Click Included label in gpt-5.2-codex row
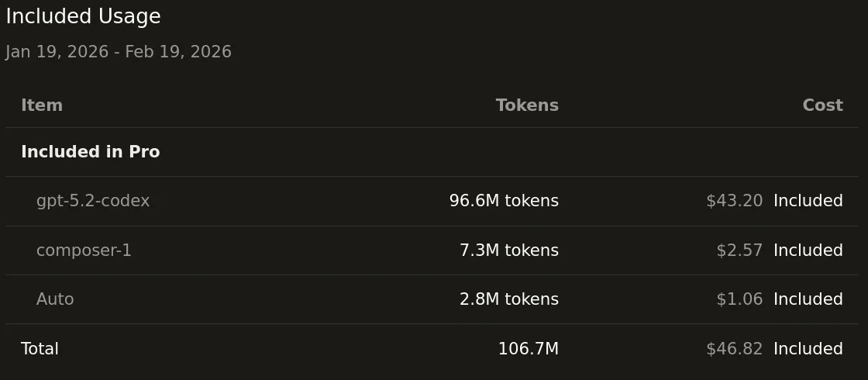Viewport: 868px width, 380px height. click(x=808, y=201)
